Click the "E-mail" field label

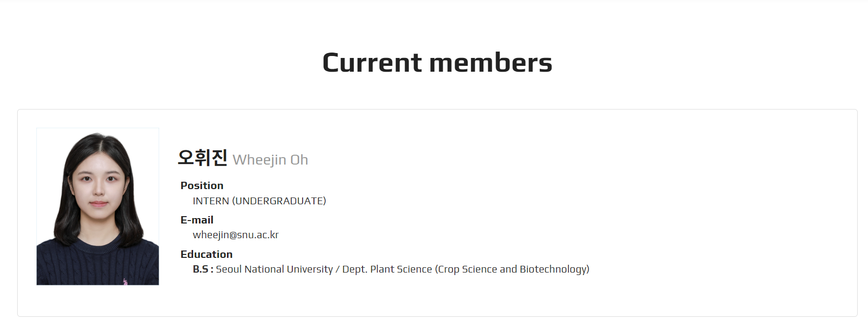pos(197,220)
